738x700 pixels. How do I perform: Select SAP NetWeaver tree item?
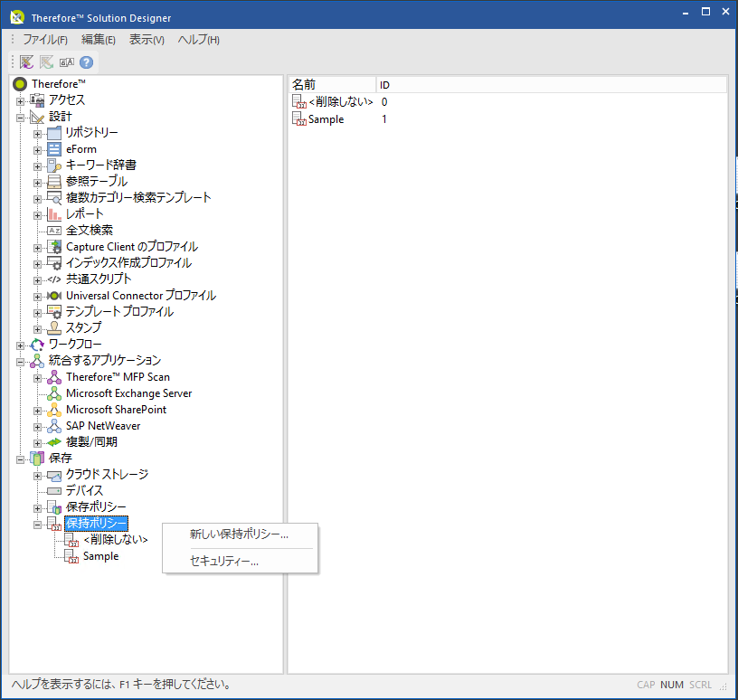[103, 426]
